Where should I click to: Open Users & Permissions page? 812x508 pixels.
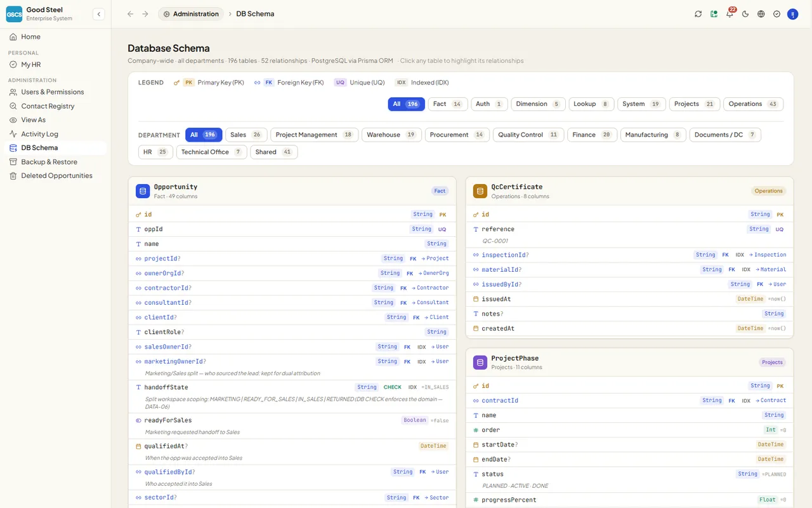pos(56,92)
